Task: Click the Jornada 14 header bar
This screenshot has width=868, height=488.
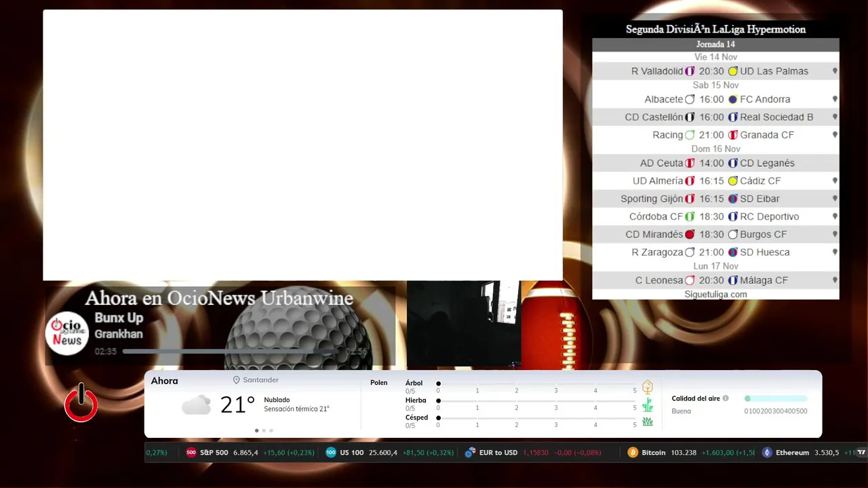Action: (715, 45)
